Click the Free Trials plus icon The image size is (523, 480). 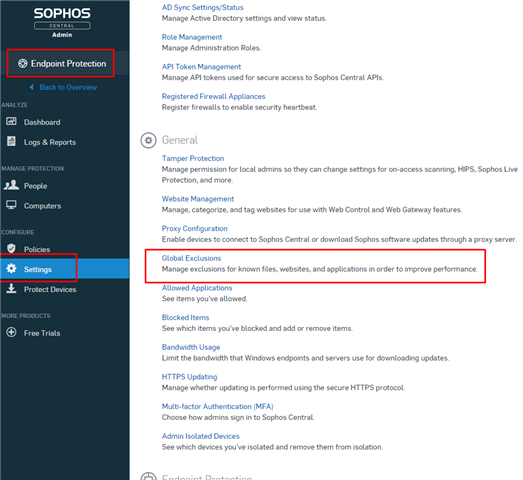(x=11, y=333)
